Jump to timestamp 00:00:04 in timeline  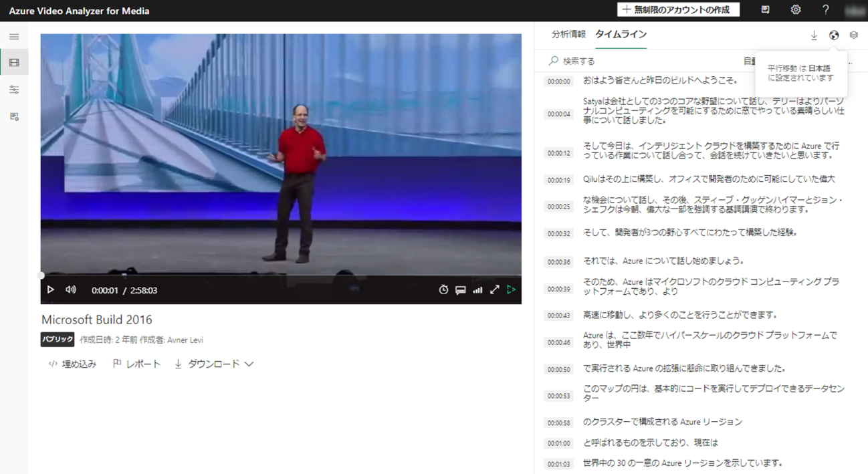[x=558, y=114]
